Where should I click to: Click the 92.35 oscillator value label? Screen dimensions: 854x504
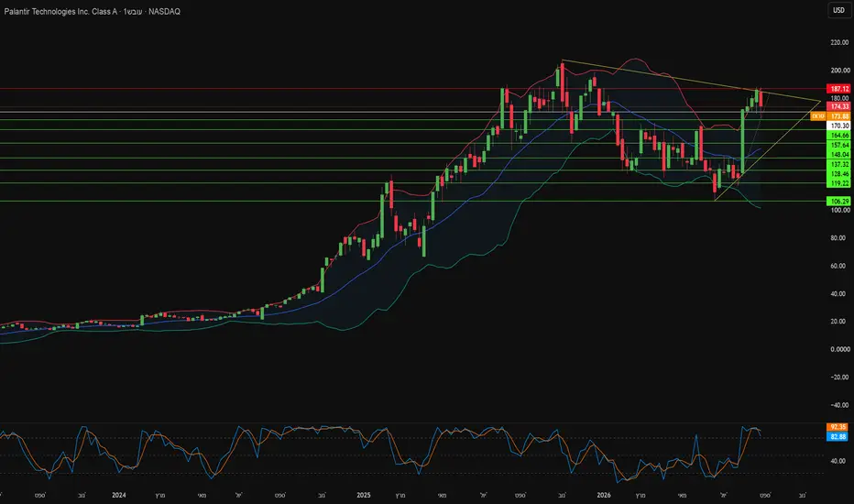[x=838, y=427]
